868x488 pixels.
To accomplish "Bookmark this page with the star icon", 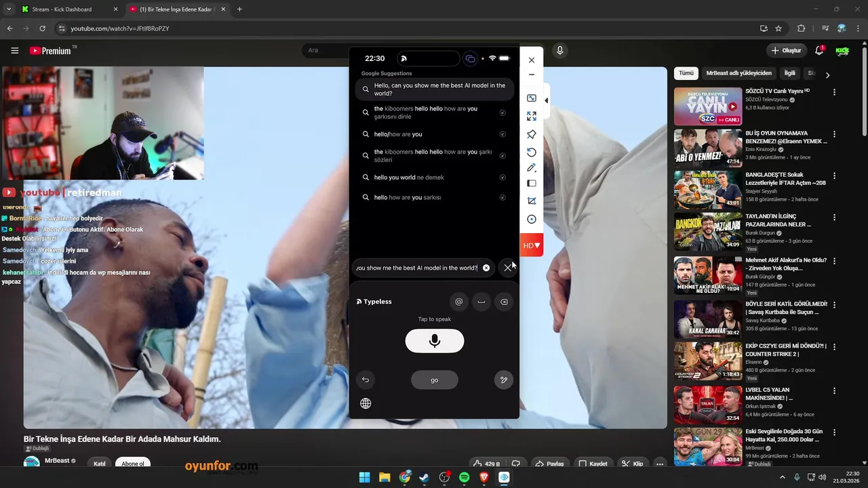I will 778,28.
